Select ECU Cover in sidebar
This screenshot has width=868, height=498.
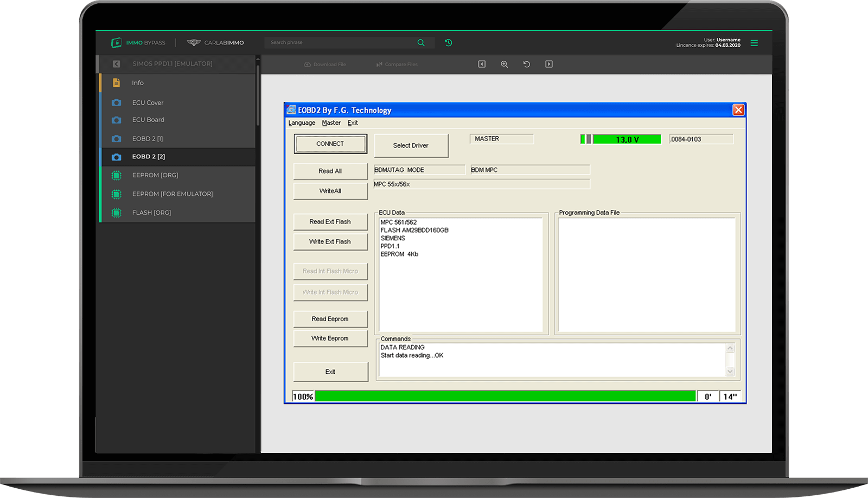click(x=177, y=103)
